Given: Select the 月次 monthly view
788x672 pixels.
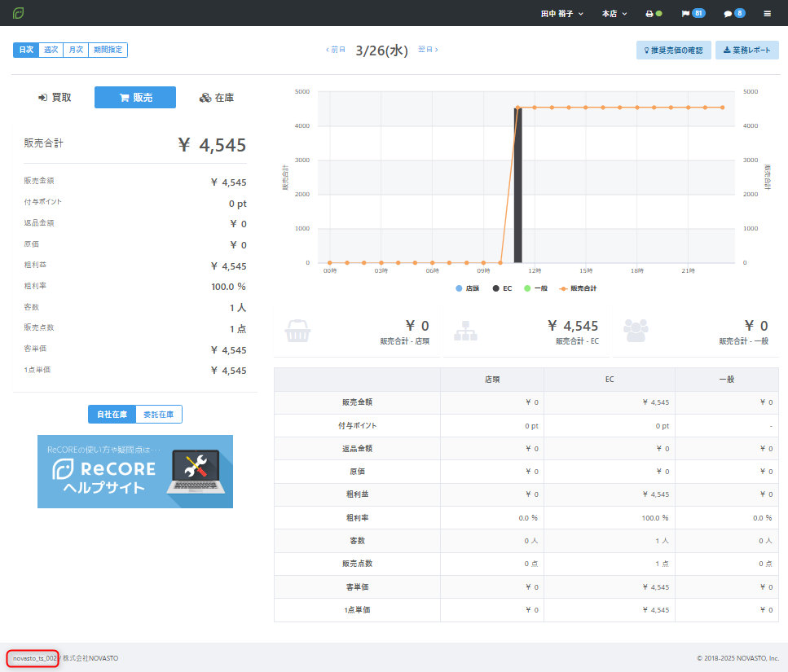Looking at the screenshot, I should [76, 50].
